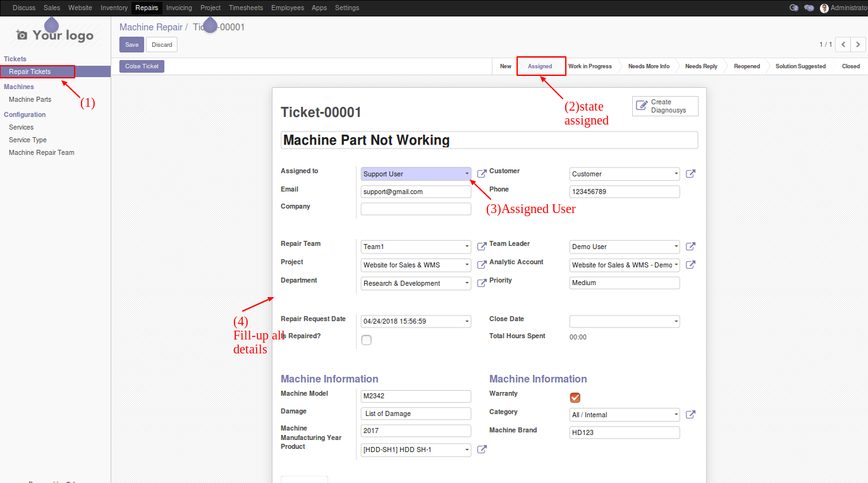Set status to Needs More Info
The width and height of the screenshot is (868, 483).
649,66
